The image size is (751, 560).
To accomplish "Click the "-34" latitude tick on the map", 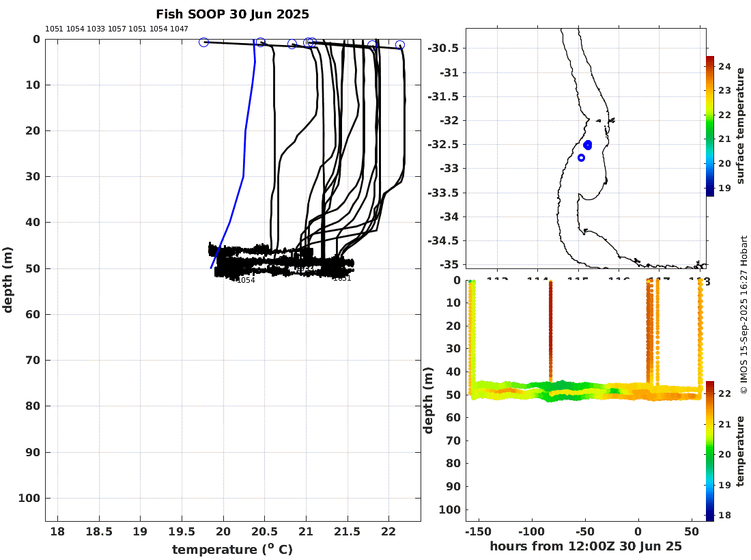I will click(x=449, y=216).
